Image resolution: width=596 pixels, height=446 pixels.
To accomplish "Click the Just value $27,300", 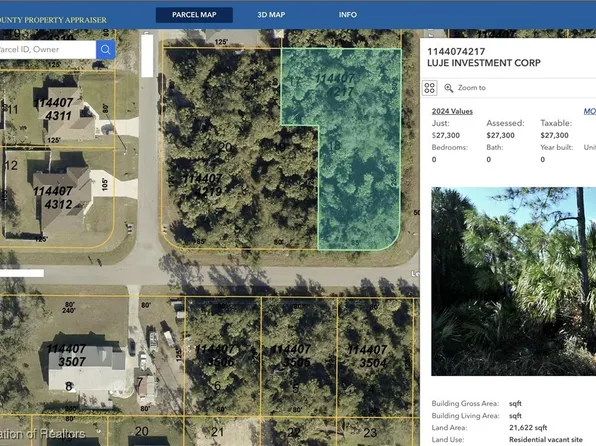I will 446,135.
